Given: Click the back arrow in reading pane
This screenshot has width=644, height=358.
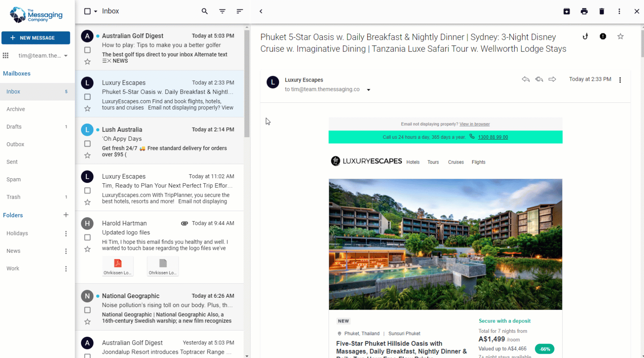Looking at the screenshot, I should pos(261,11).
